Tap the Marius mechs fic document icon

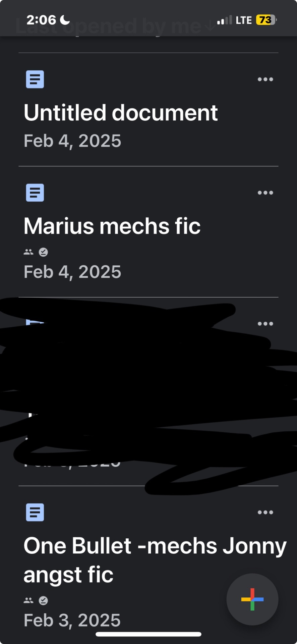(x=35, y=193)
